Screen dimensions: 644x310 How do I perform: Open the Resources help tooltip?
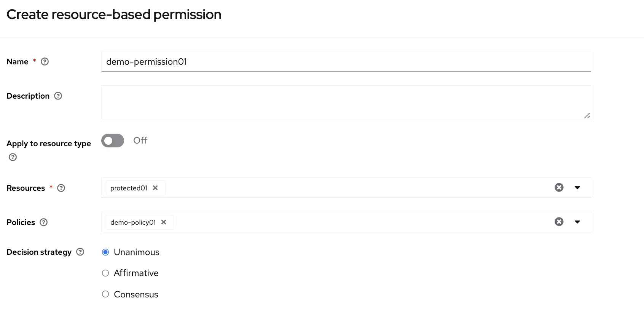(x=61, y=188)
